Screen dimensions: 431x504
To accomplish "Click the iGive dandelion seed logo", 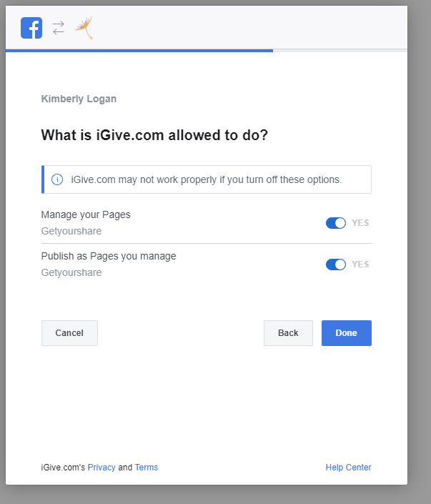I will [x=84, y=28].
